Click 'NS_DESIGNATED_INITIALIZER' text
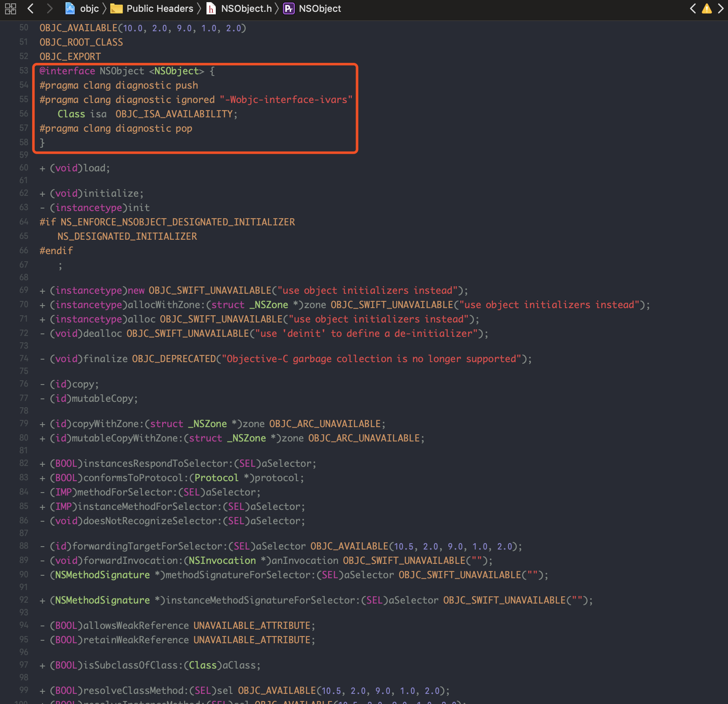The image size is (728, 704). tap(127, 236)
